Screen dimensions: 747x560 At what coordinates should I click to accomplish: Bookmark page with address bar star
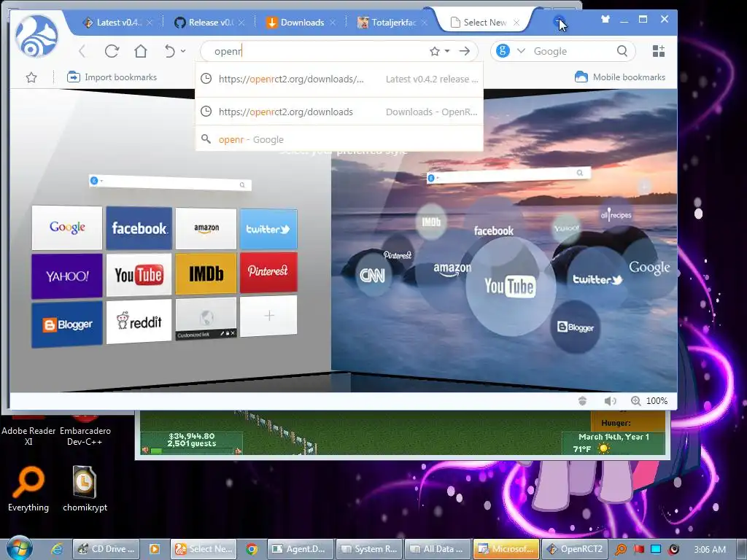point(435,52)
